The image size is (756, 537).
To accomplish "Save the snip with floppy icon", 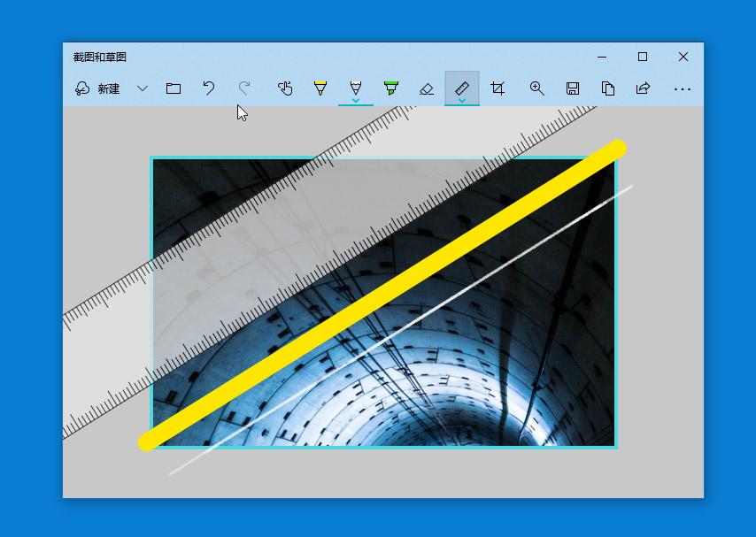I will tap(572, 88).
